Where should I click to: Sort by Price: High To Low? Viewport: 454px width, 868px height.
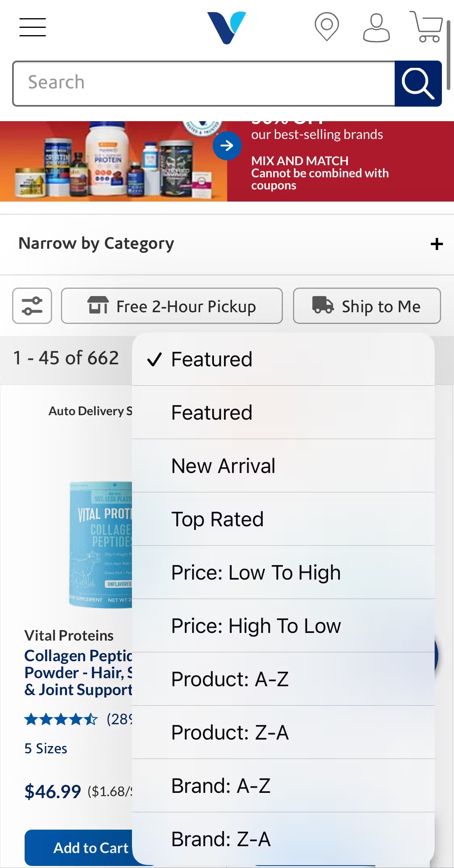click(x=256, y=626)
